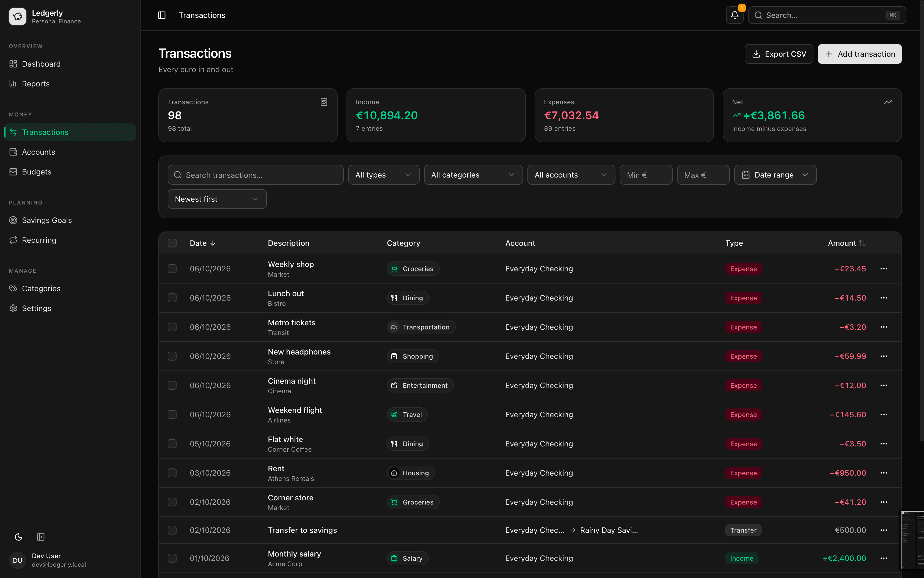
Task: Open row actions for Transfer to savings
Action: tap(884, 530)
